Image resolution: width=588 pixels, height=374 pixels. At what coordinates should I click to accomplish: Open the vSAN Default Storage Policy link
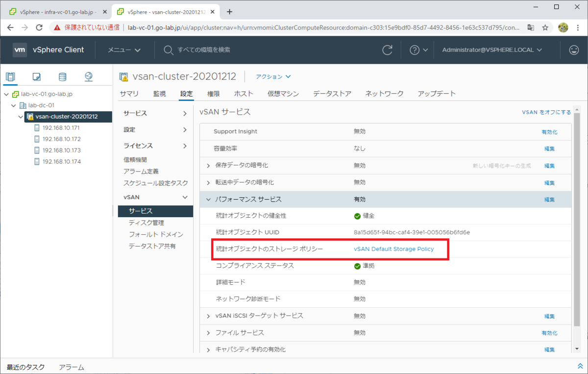click(x=392, y=249)
